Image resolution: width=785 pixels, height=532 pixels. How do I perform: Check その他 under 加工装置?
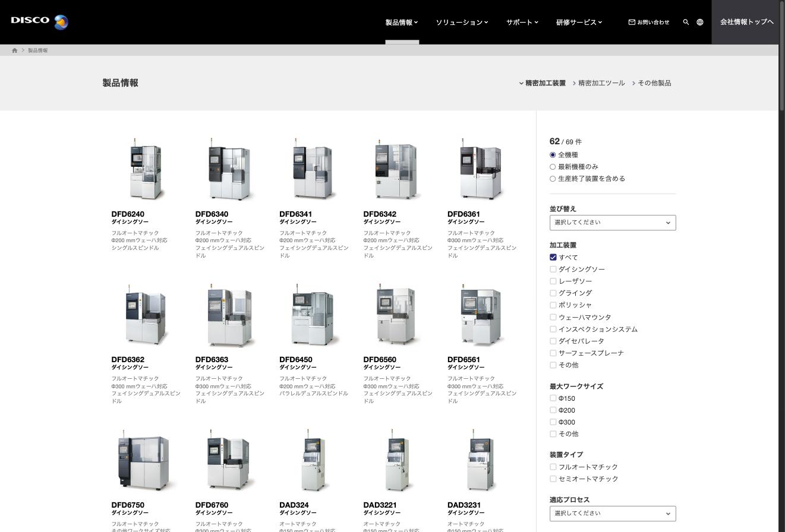(553, 365)
